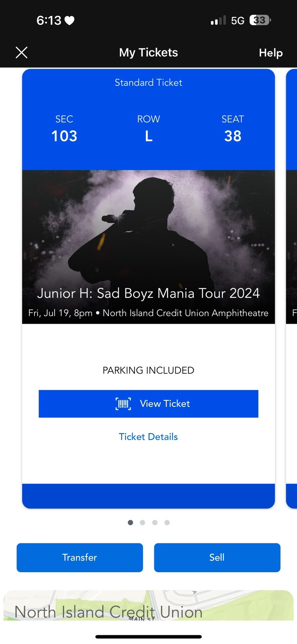The image size is (297, 644).
Task: Tap the cellular signal bars icon
Action: click(218, 21)
